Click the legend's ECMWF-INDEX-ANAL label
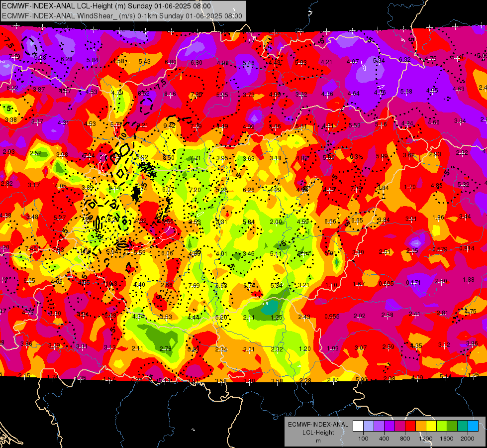Screen dimensions: 487x448 [x=318, y=425]
